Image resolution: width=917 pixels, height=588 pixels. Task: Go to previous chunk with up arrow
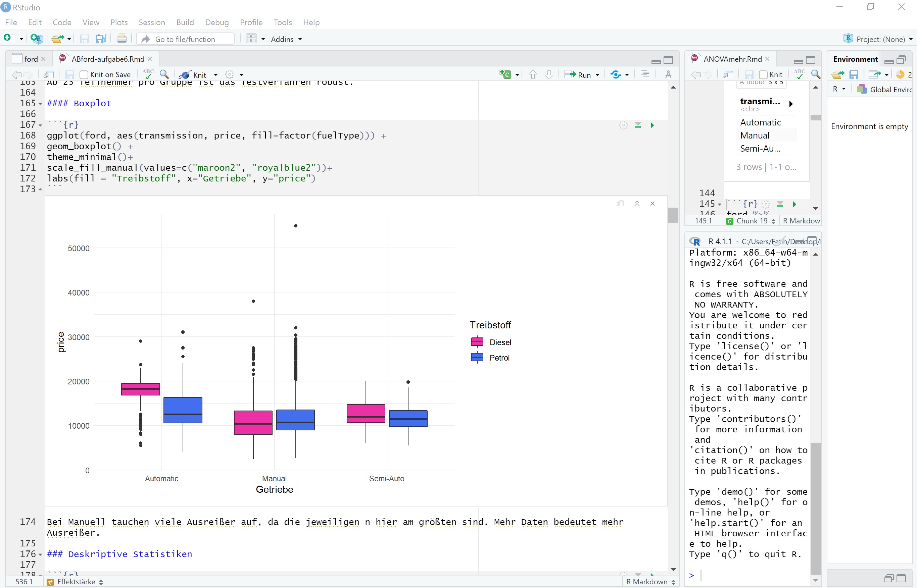pos(533,74)
